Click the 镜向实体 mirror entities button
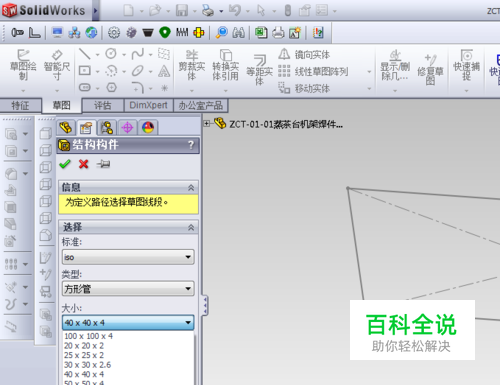 tap(304, 54)
